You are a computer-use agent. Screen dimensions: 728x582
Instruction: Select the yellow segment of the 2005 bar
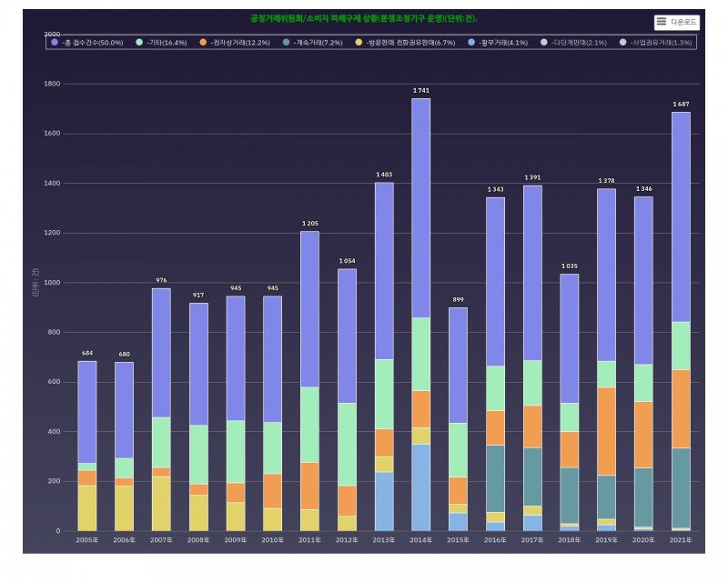87,507
